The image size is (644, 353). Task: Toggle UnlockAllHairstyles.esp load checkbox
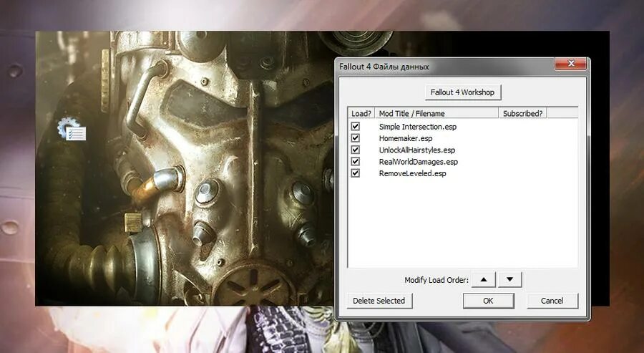(355, 150)
